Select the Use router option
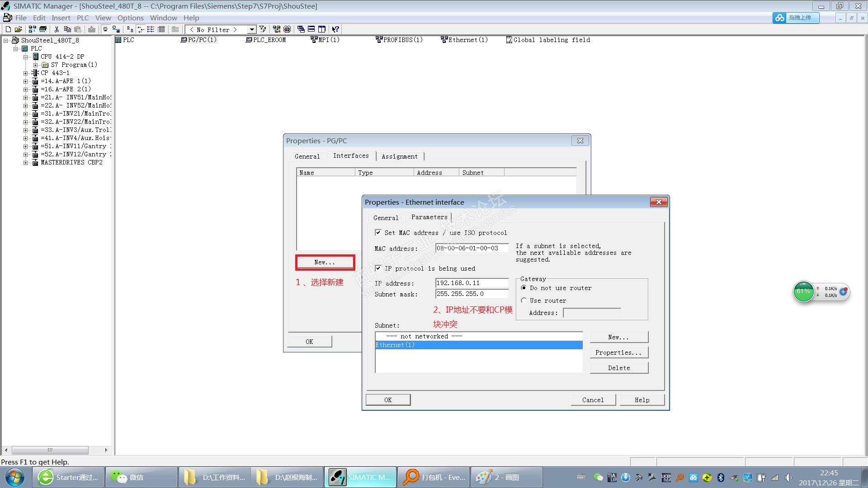Viewport: 868px width, 488px height. pos(524,300)
